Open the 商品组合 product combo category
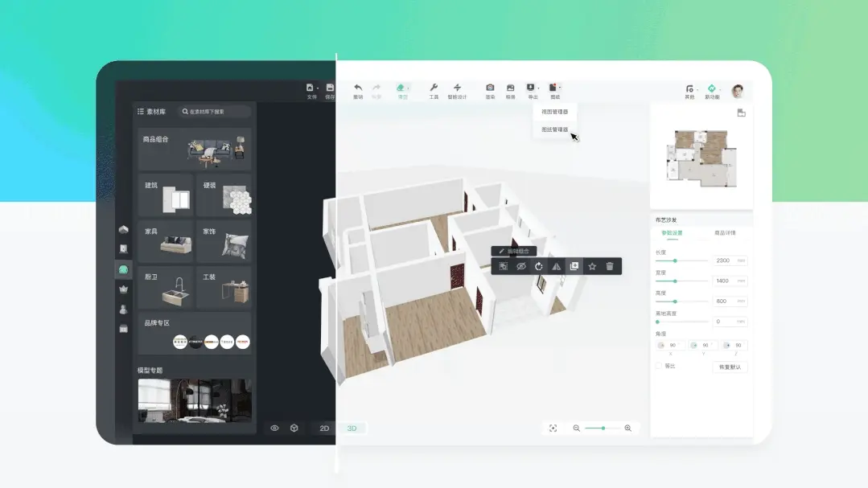Screen dimensions: 868x488 coord(195,149)
